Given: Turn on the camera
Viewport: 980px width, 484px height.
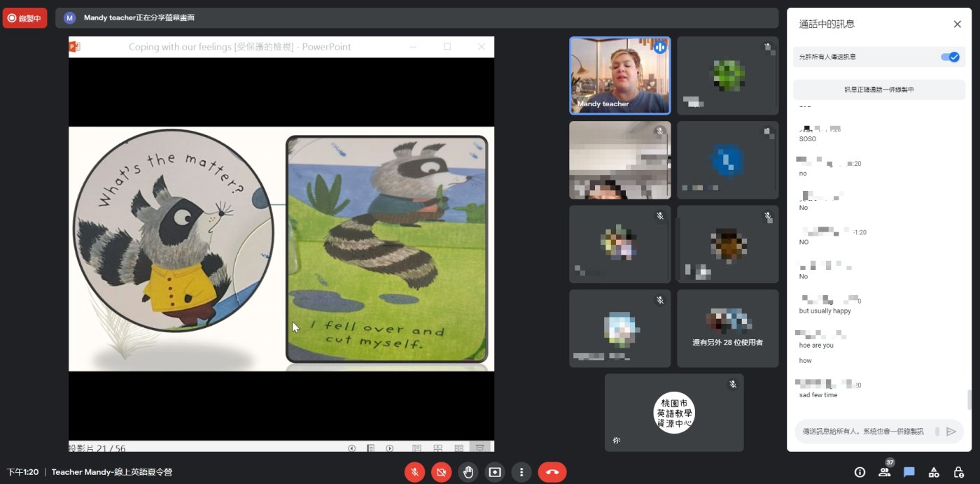Looking at the screenshot, I should coord(441,472).
